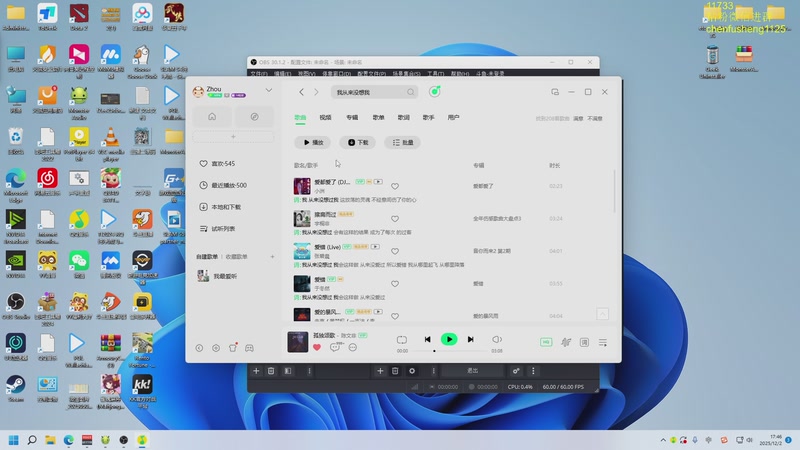The width and height of the screenshot is (800, 450).
Task: Collapse sidebar with bottom-left arrow icon
Action: (199, 348)
